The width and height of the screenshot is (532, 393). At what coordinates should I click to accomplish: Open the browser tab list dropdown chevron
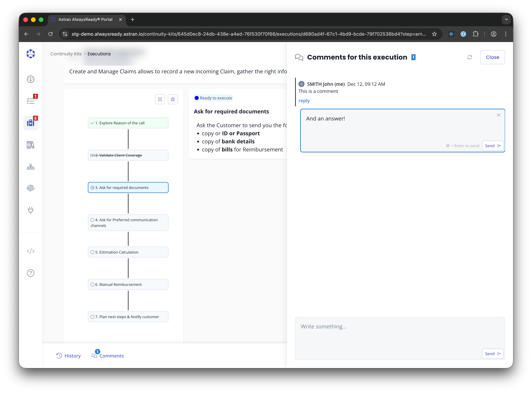(x=506, y=20)
